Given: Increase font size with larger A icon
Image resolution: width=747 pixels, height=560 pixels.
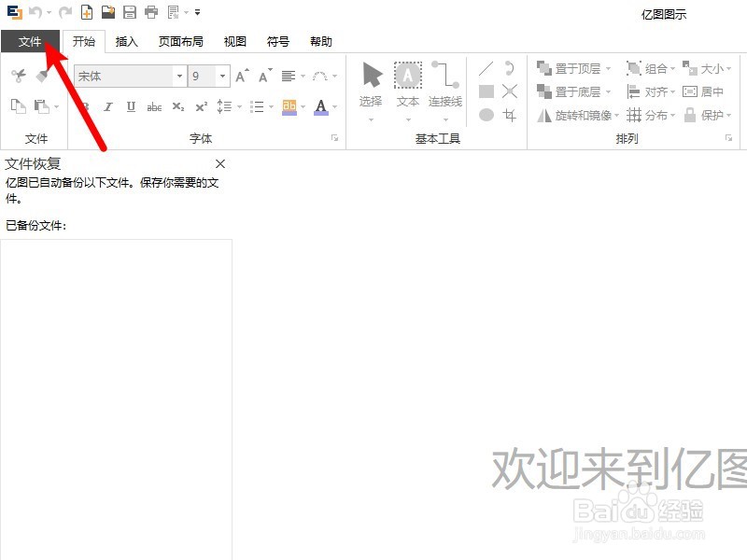Looking at the screenshot, I should [242, 76].
